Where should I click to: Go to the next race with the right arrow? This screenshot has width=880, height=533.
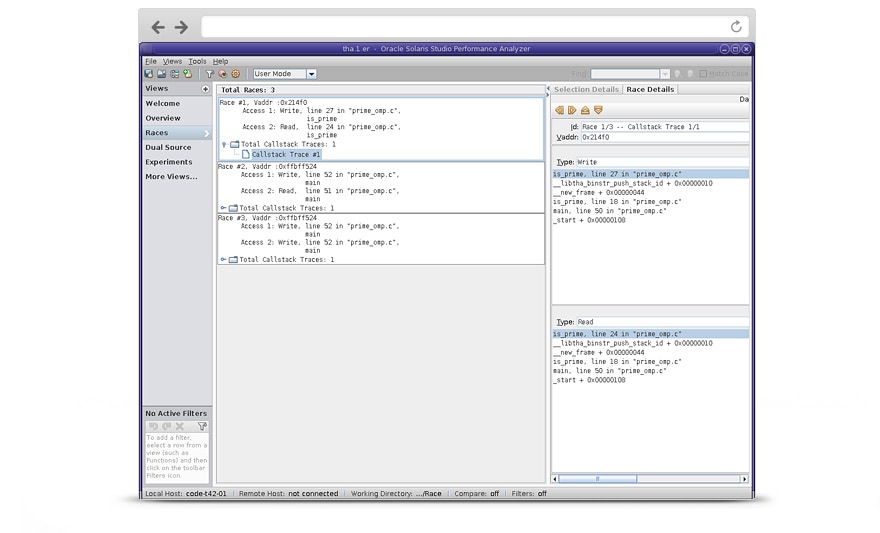[x=572, y=110]
